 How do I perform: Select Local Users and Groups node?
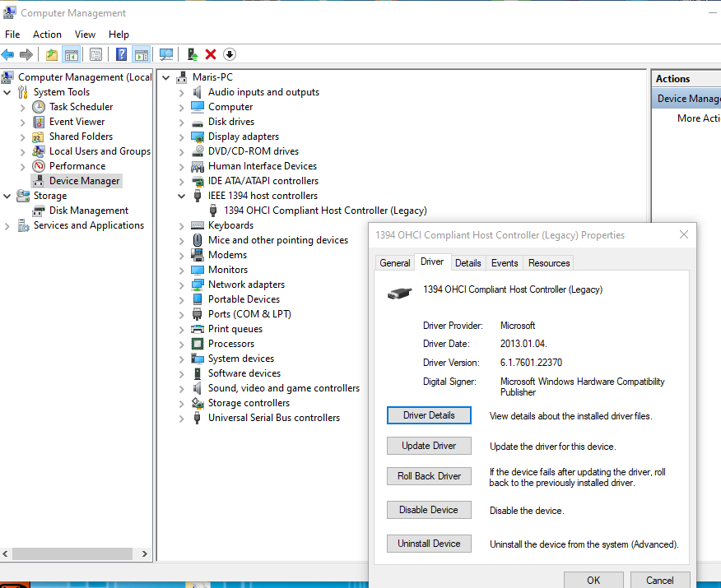[x=100, y=151]
